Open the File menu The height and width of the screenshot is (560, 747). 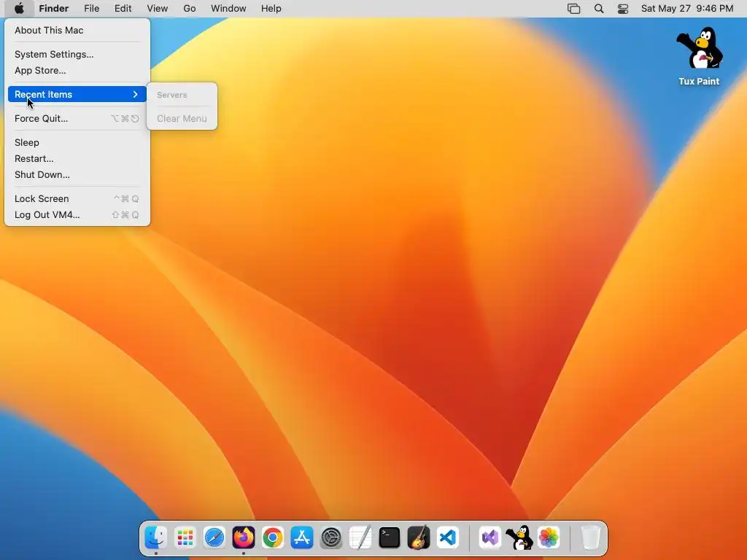coord(91,9)
